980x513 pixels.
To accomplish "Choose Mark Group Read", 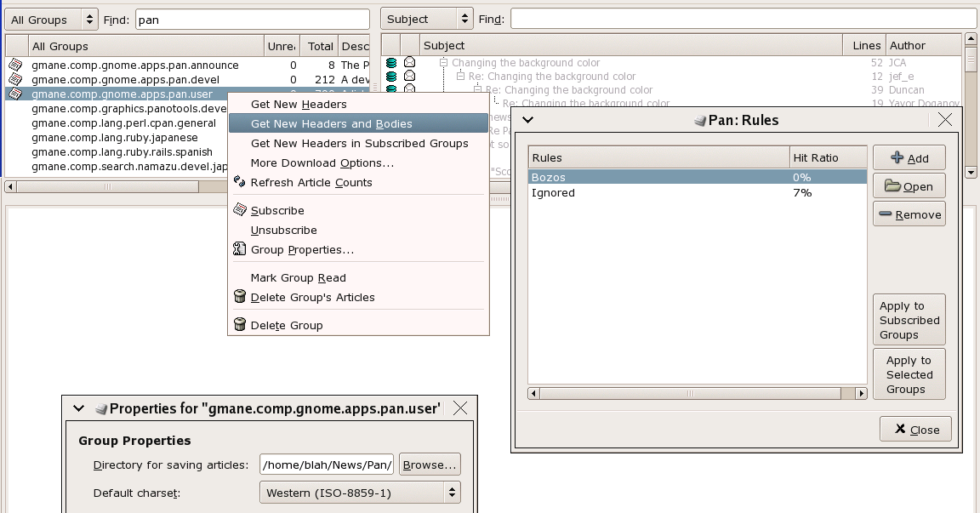I will point(358,277).
